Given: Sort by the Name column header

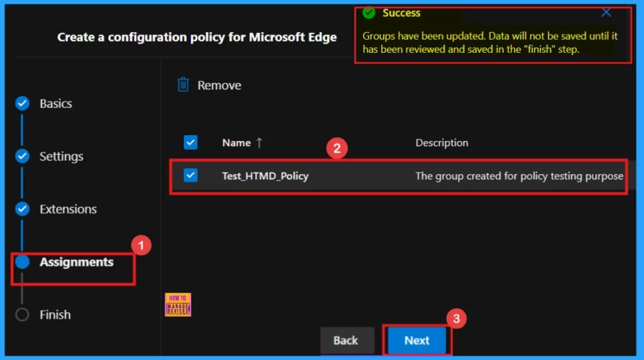Looking at the screenshot, I should tap(236, 143).
